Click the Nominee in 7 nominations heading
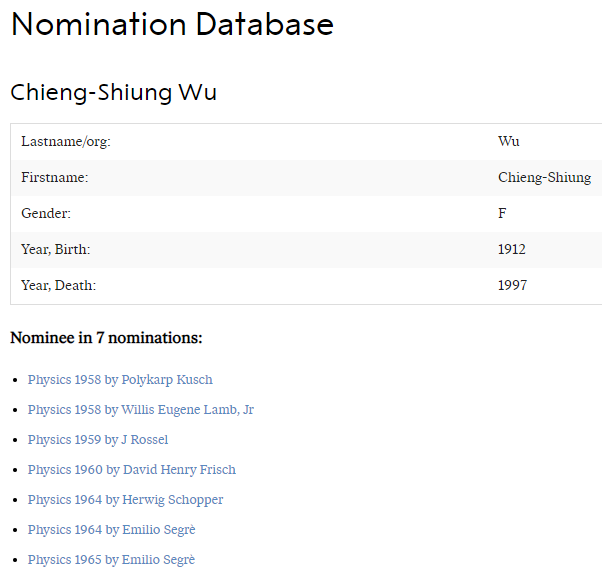Screen dimensions: 602x571 click(106, 338)
